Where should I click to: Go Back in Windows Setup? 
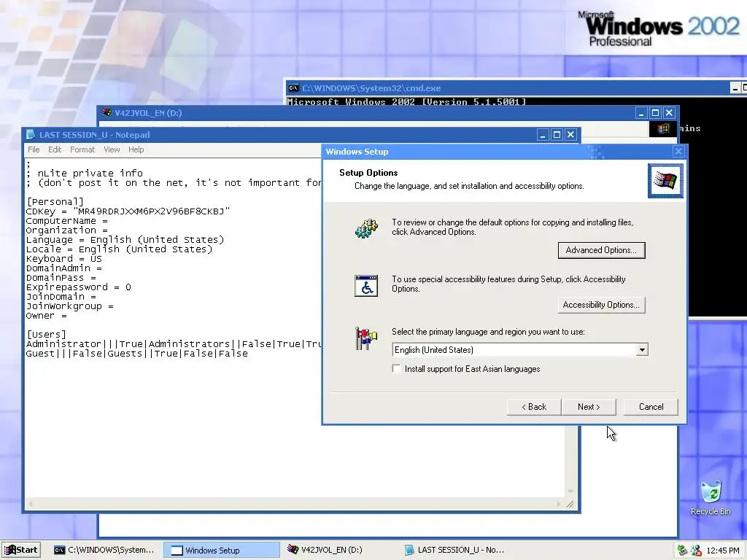pyautogui.click(x=534, y=407)
